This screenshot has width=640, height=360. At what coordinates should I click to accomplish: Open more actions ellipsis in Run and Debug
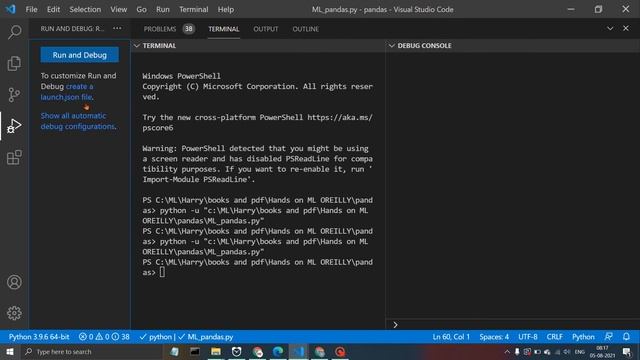pyautogui.click(x=117, y=29)
